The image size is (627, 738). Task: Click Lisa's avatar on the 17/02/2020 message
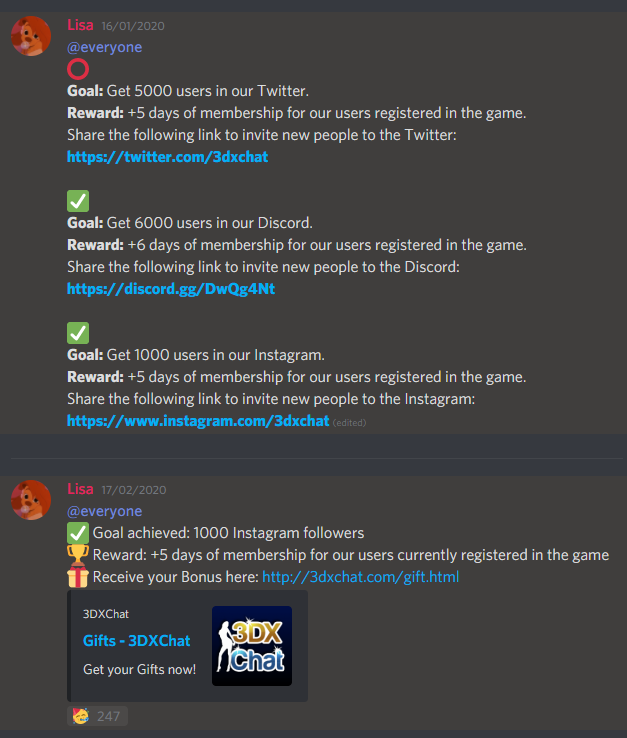(31, 500)
